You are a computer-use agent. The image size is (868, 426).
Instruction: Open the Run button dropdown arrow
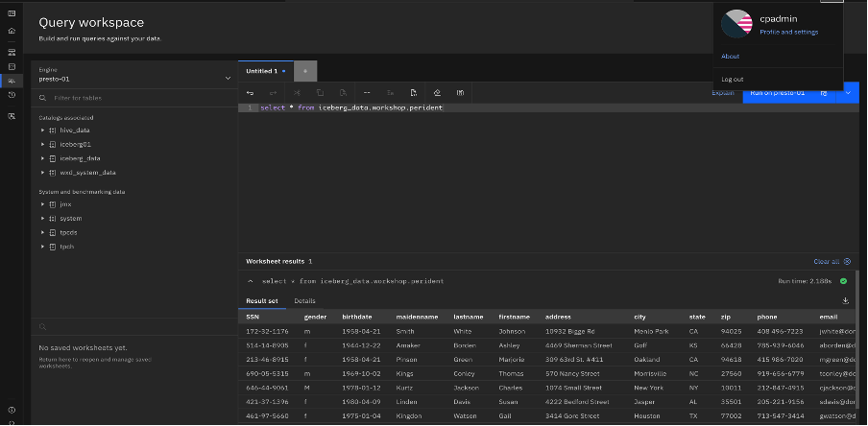(848, 93)
